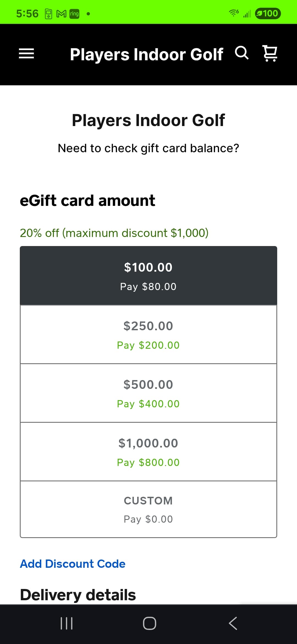Tap the Ring notification icon
Screen dimensions: 297x644
click(74, 14)
